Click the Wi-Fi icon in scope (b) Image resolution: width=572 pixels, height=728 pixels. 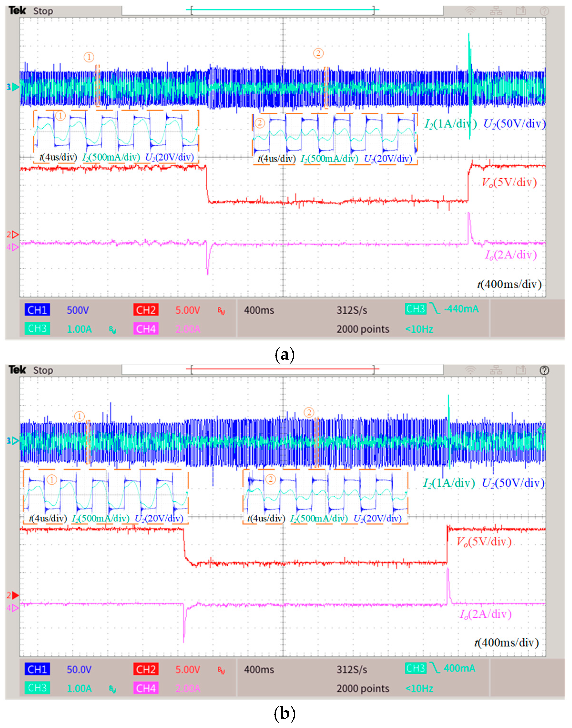[x=470, y=370]
